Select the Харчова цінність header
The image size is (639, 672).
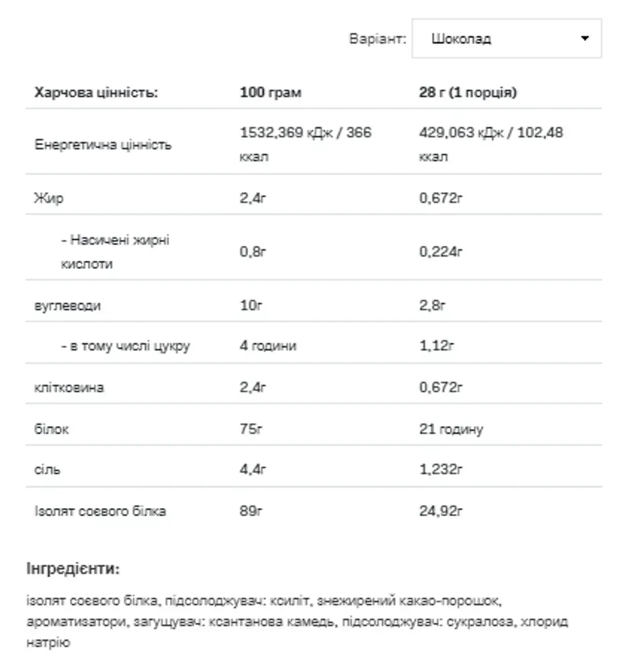click(x=96, y=93)
